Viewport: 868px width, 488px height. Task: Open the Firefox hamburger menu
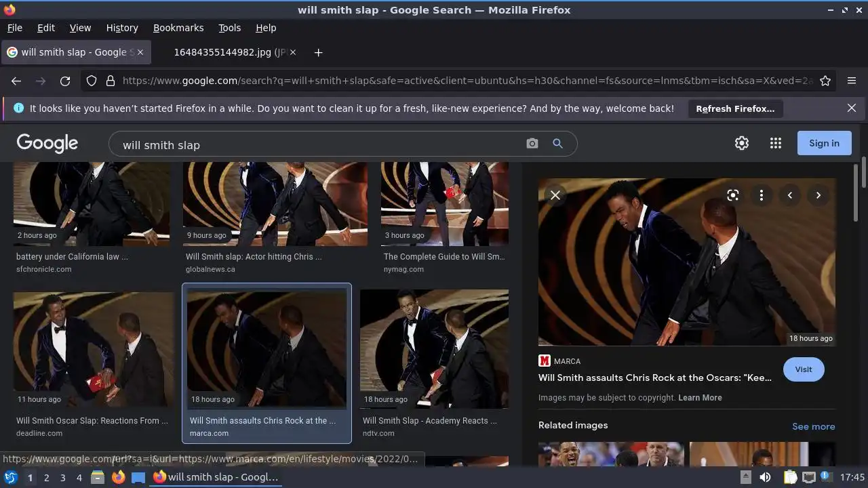pyautogui.click(x=852, y=81)
